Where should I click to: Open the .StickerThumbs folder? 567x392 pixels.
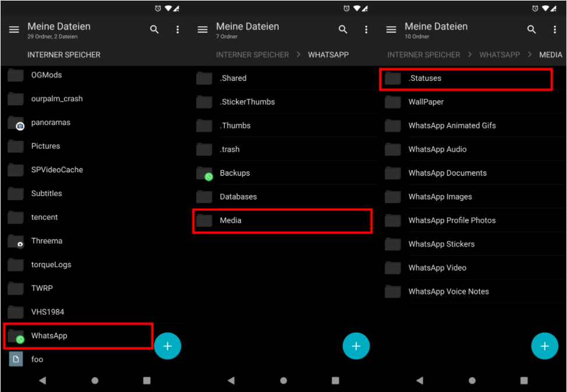click(247, 102)
